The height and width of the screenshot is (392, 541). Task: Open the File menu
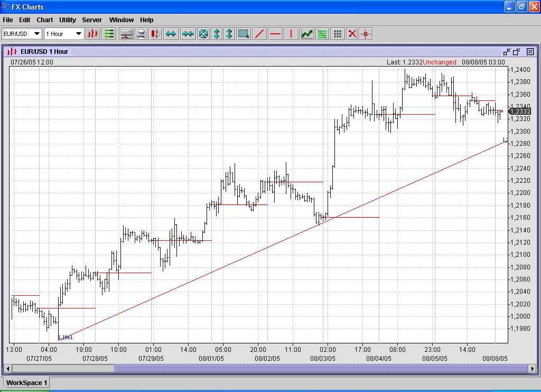tap(7, 20)
